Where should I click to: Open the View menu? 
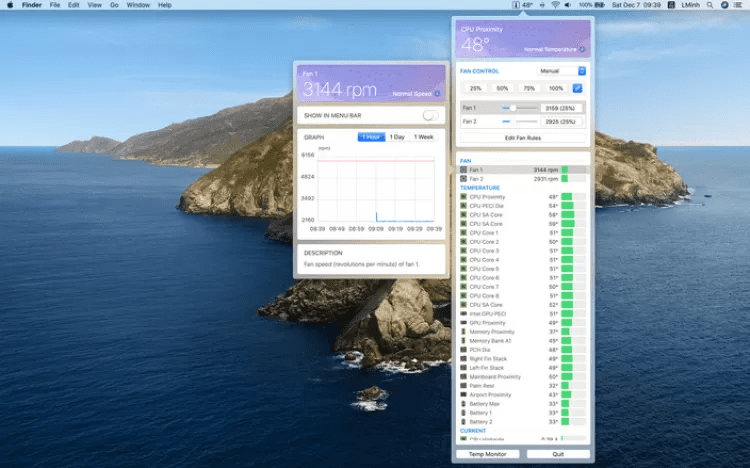[95, 5]
